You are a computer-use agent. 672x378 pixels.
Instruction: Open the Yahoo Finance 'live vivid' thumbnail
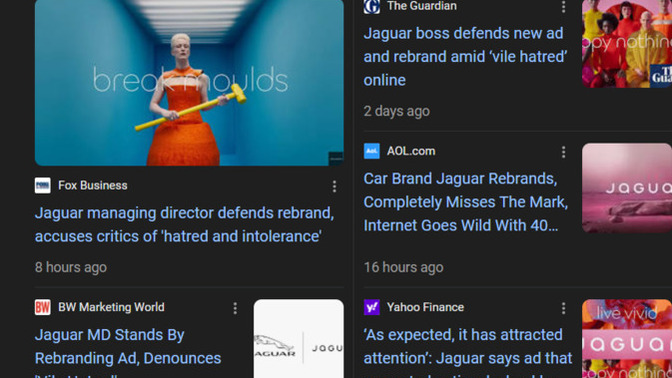point(627,339)
